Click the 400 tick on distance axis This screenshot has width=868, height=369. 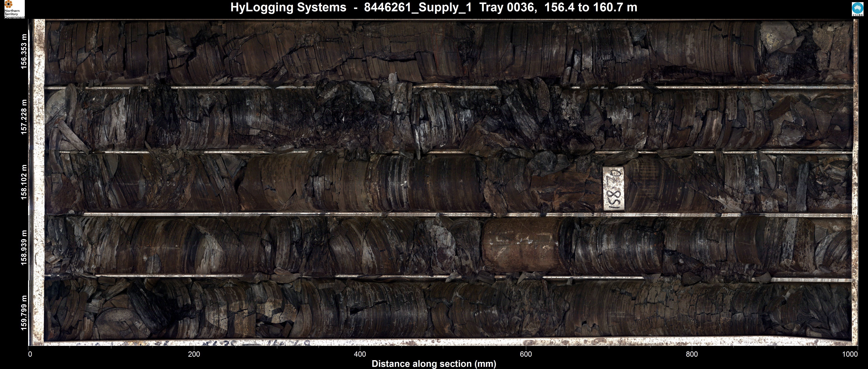click(x=360, y=354)
